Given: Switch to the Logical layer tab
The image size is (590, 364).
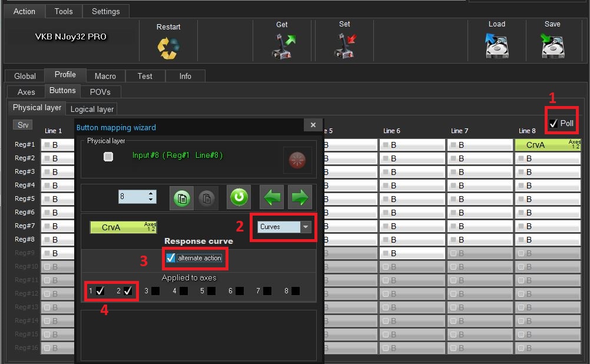Looking at the screenshot, I should [x=92, y=109].
